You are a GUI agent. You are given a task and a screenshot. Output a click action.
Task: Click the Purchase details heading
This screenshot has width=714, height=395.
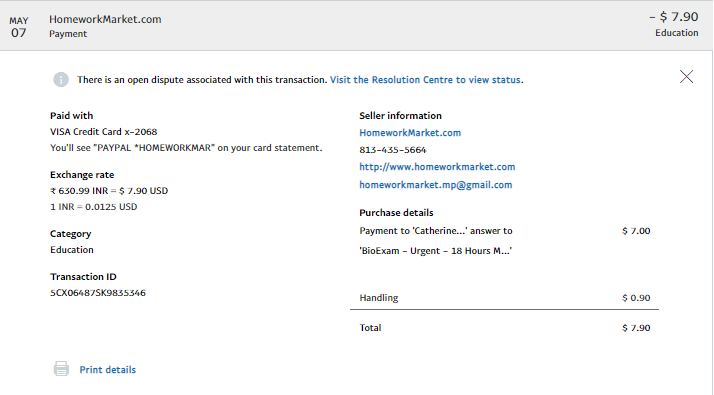(396, 213)
